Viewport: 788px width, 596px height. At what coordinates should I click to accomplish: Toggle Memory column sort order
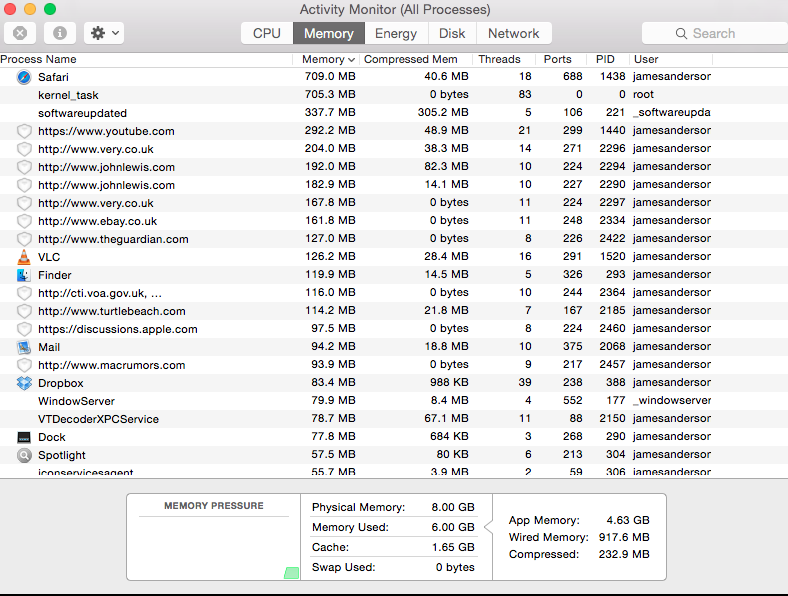click(x=327, y=59)
